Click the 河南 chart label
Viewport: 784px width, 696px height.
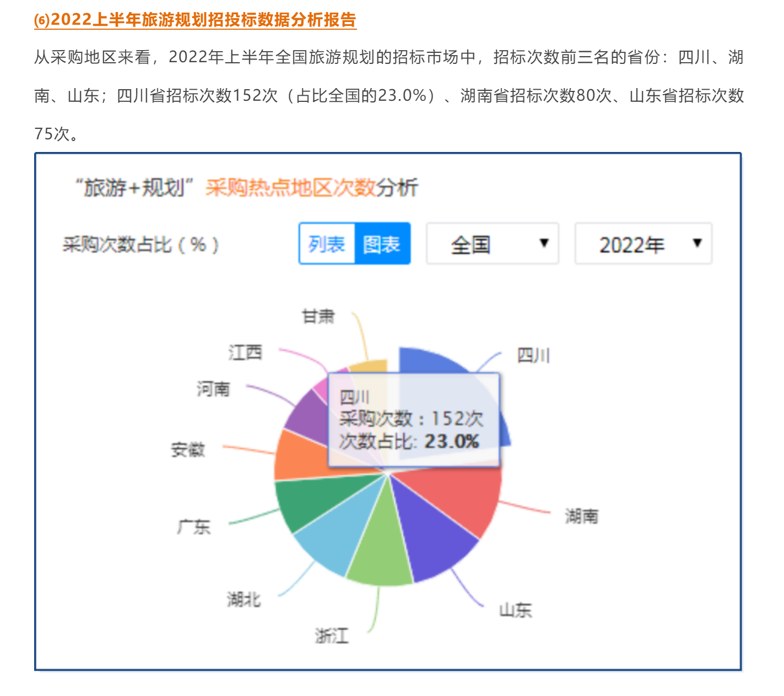click(x=213, y=389)
